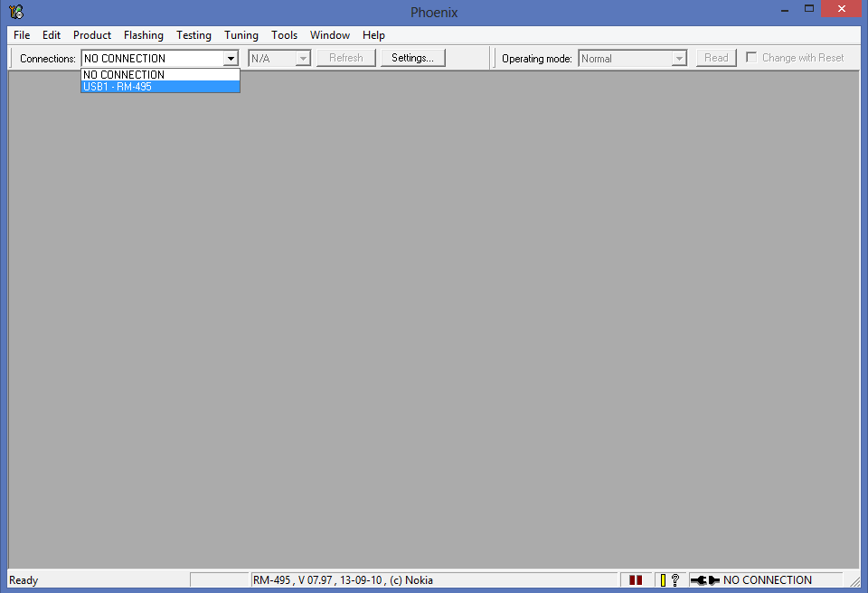This screenshot has height=593, width=868.
Task: Click the Refresh button
Action: click(345, 58)
